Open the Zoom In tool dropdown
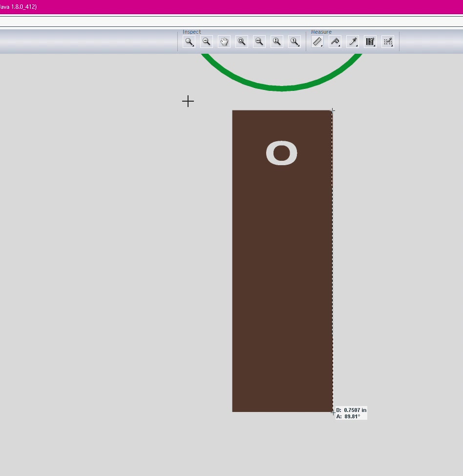This screenshot has width=463, height=476. (194, 46)
